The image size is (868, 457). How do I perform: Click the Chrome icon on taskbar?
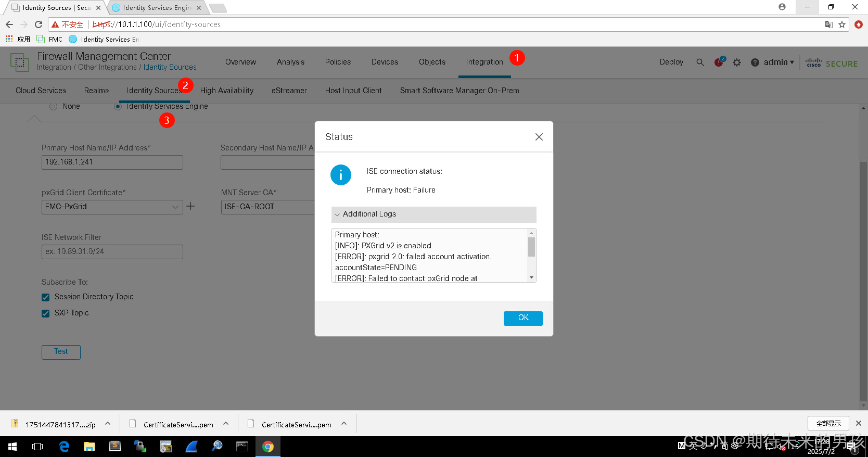pos(268,447)
